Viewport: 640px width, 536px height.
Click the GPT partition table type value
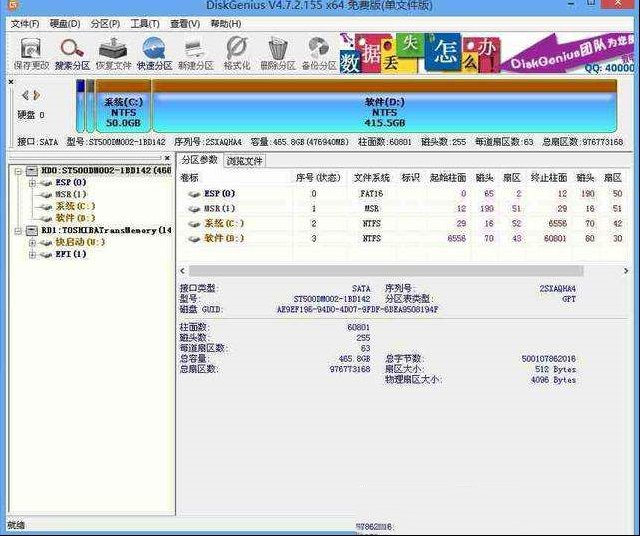(569, 299)
